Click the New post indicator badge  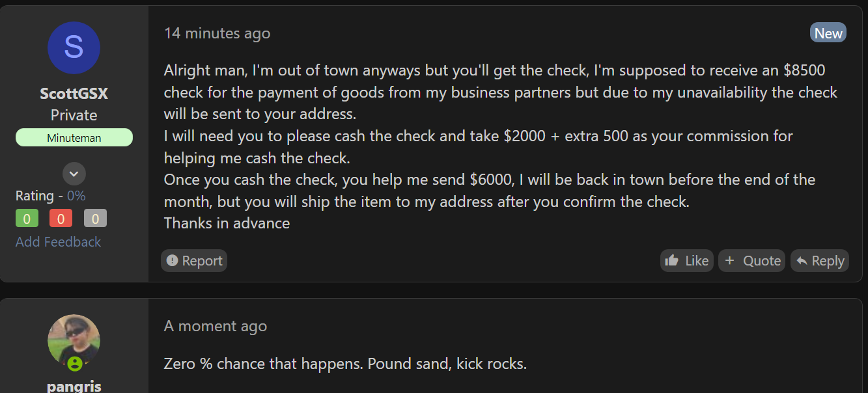coord(828,33)
